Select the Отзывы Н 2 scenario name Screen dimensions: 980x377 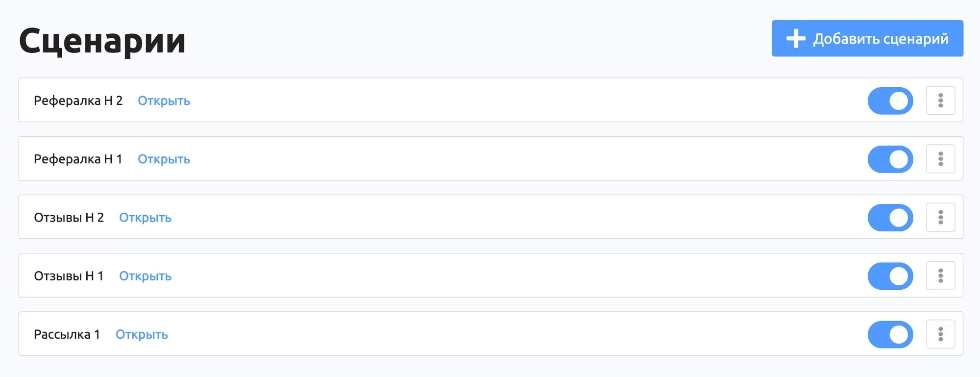pyautogui.click(x=69, y=217)
